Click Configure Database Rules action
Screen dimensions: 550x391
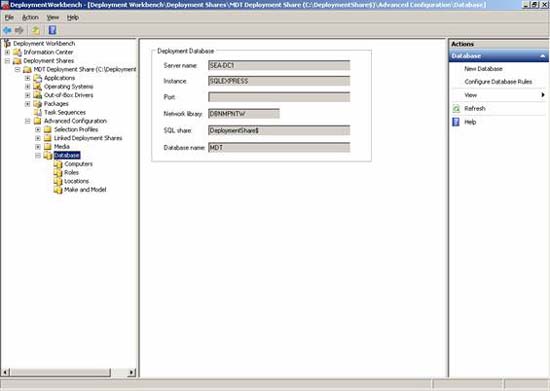click(498, 82)
